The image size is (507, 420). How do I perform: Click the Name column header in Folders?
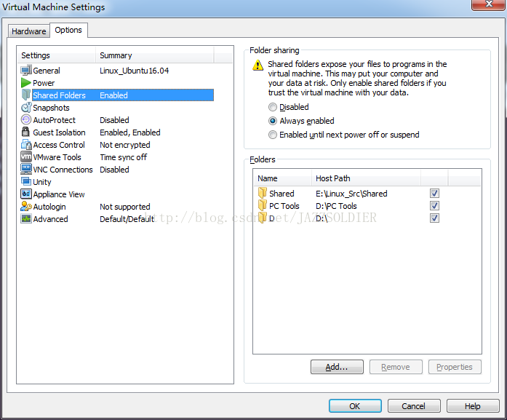282,178
